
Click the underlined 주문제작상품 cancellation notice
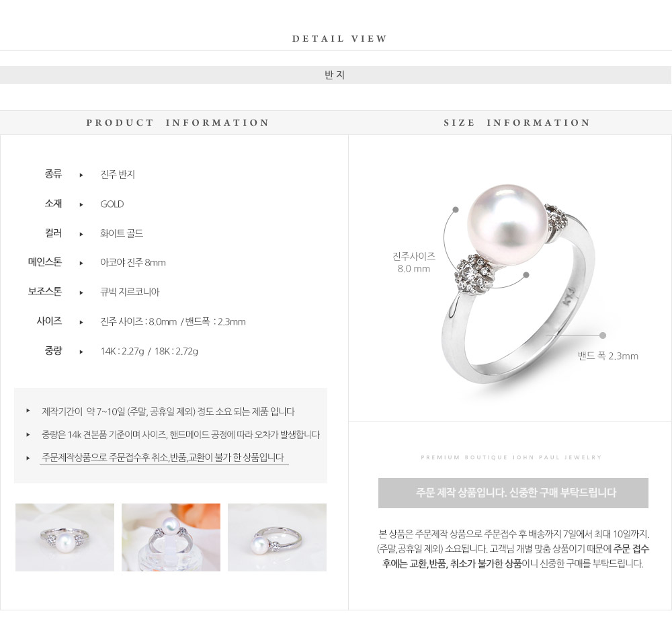163,458
